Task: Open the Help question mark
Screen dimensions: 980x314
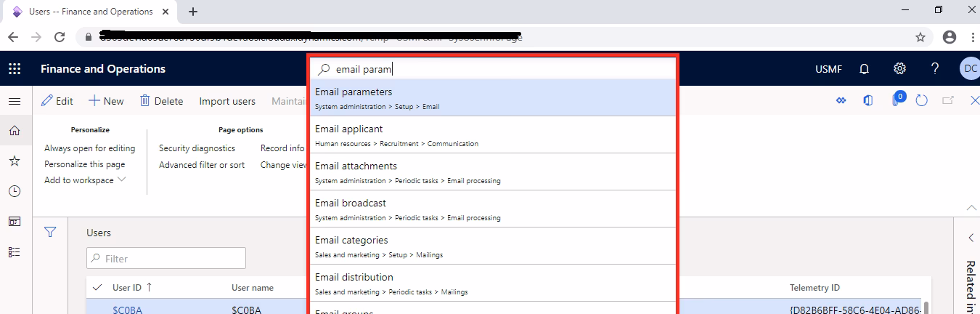Action: pos(935,68)
